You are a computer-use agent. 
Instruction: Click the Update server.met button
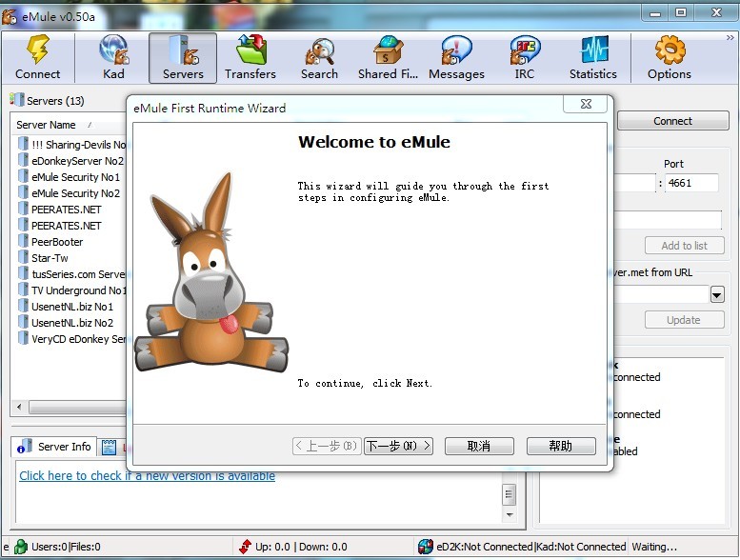(685, 320)
